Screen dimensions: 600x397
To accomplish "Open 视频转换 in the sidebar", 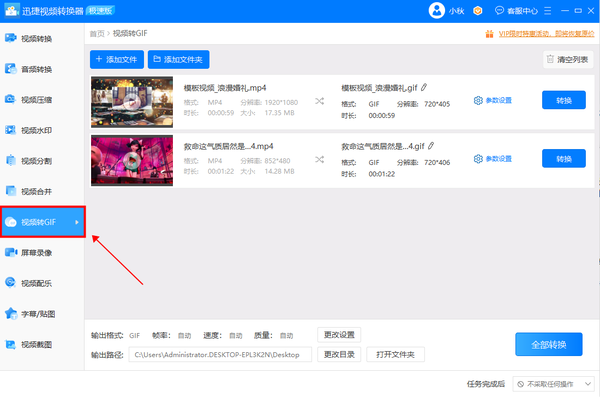I will pyautogui.click(x=42, y=38).
